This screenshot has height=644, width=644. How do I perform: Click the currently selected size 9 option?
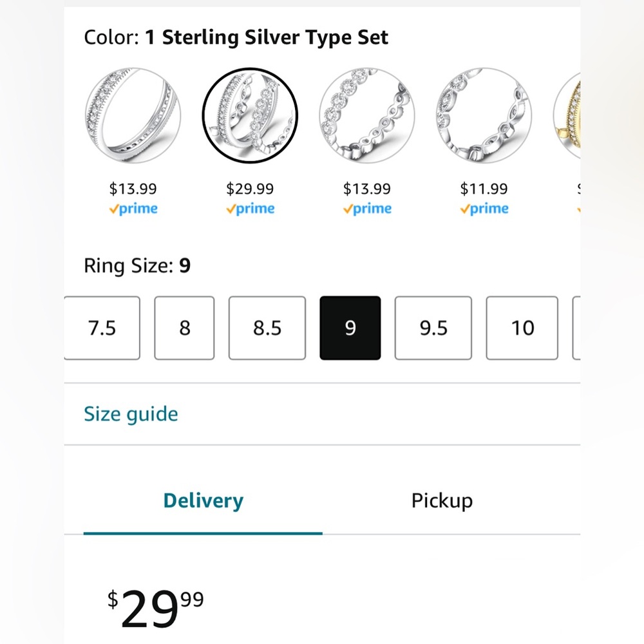[x=350, y=327]
